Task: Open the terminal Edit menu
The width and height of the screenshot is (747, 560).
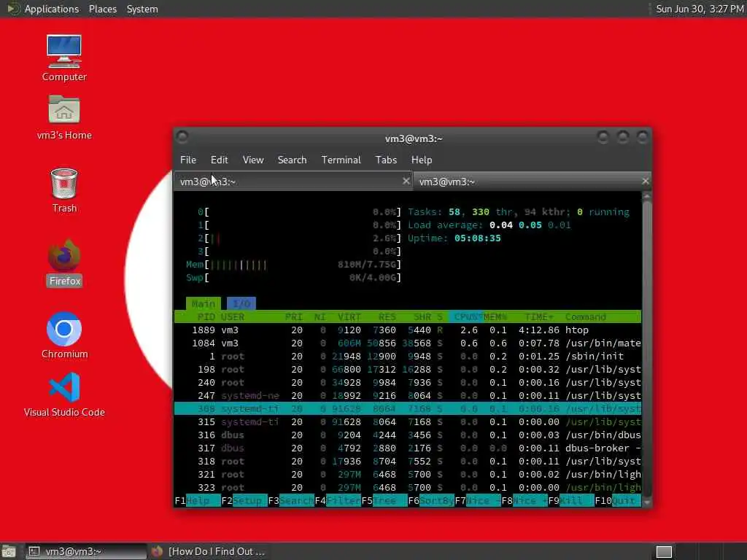Action: pyautogui.click(x=219, y=160)
